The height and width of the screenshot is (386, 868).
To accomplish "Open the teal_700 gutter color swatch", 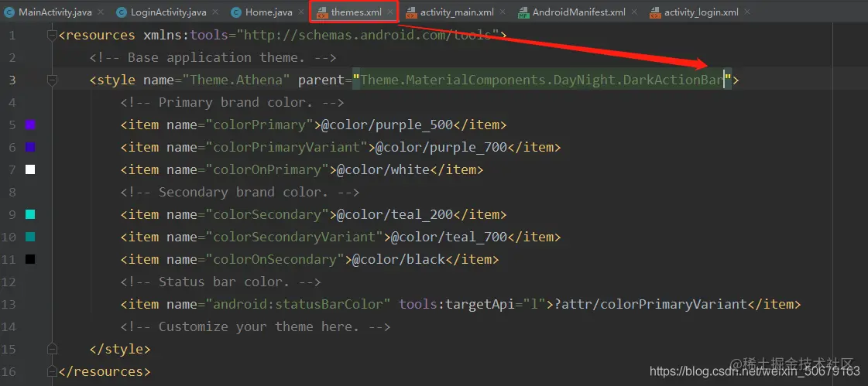I will point(30,237).
